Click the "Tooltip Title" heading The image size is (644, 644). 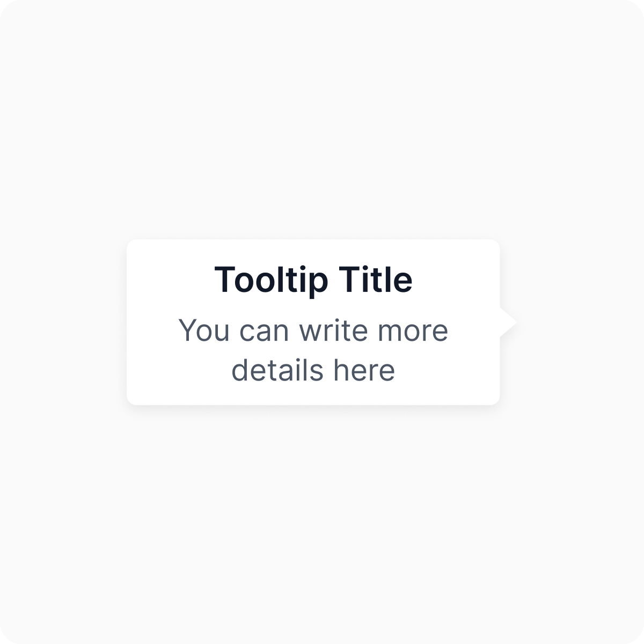point(313,280)
